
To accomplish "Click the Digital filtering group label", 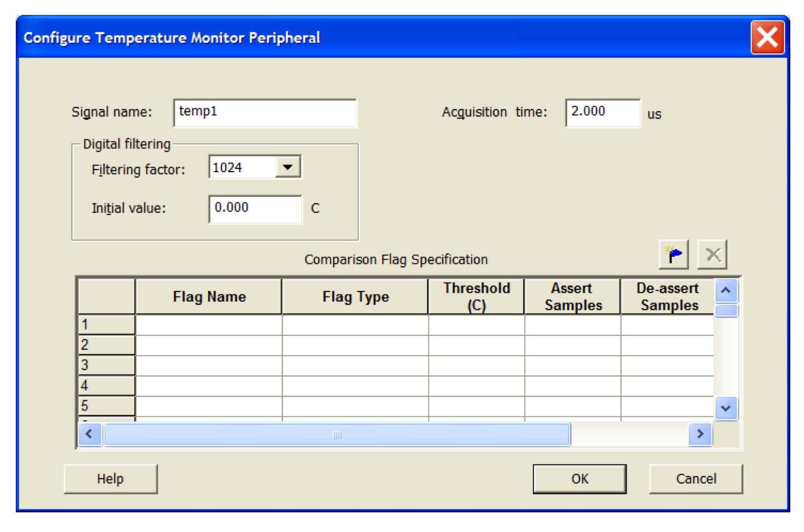I will (x=127, y=144).
